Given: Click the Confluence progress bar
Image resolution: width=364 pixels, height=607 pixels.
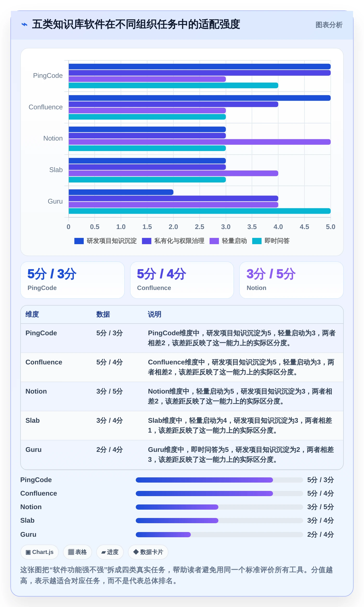Looking at the screenshot, I should (x=219, y=494).
